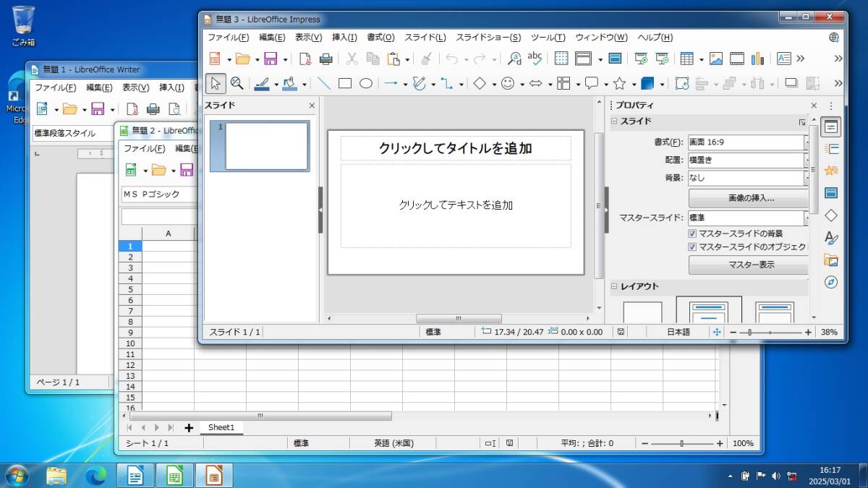Open Find & Replace in Impress toolbar

(514, 59)
